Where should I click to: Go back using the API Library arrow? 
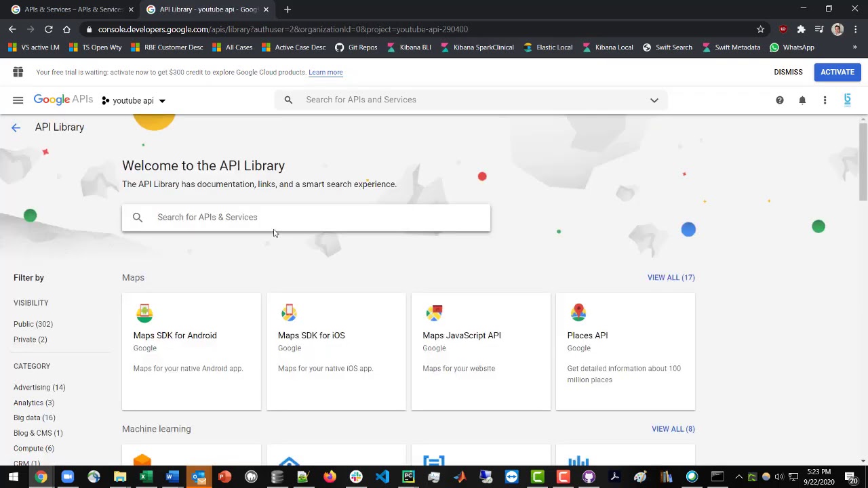(x=16, y=127)
